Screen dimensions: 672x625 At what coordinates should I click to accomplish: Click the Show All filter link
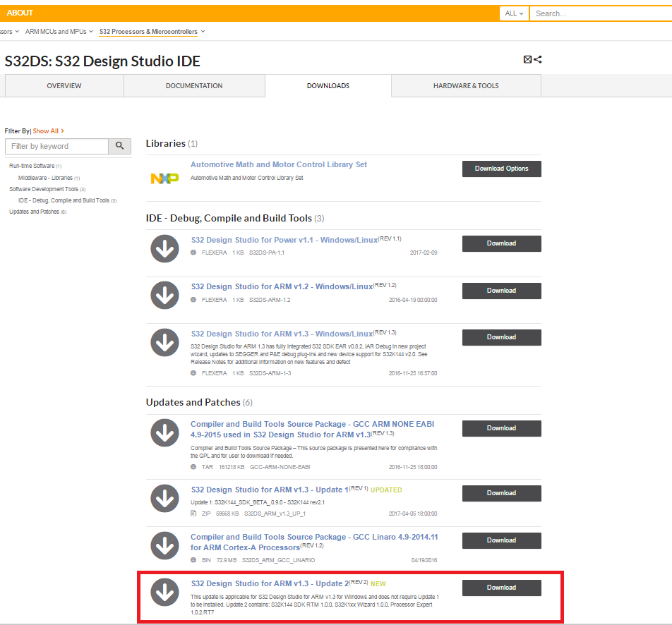48,131
